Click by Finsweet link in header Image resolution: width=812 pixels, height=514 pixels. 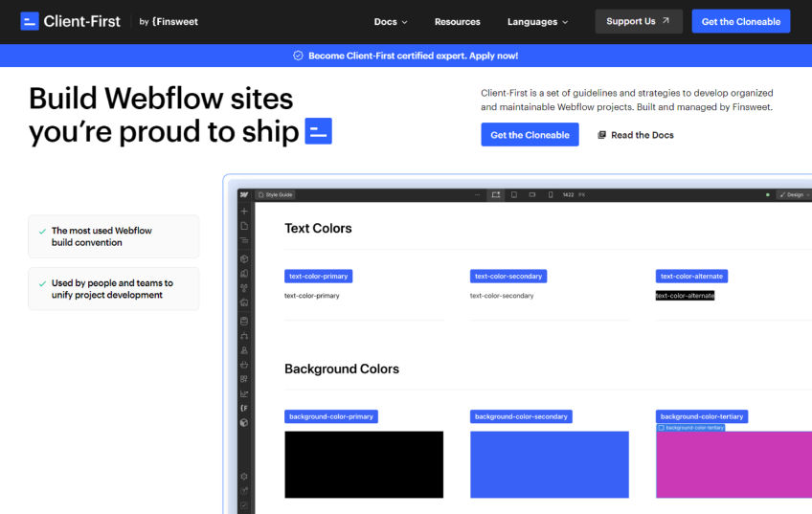[169, 22]
